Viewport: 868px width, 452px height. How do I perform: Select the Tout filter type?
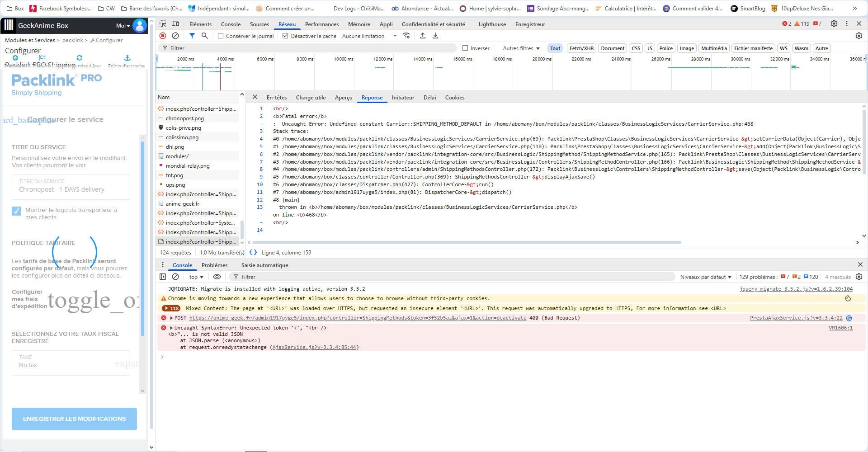tap(555, 48)
